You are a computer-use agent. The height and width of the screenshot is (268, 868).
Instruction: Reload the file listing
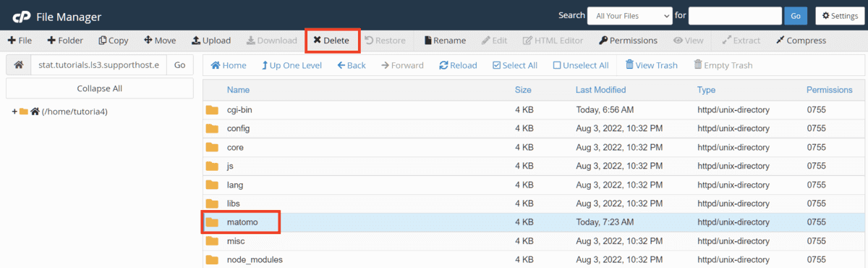pos(458,65)
